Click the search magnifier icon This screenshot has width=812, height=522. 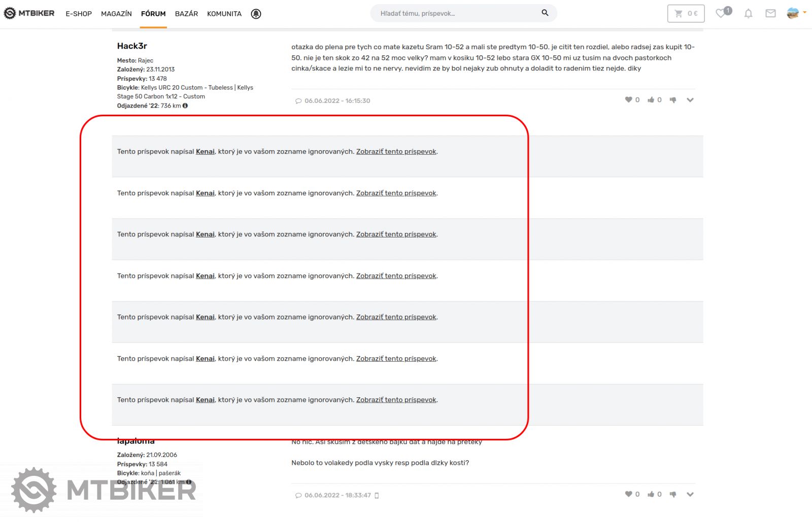tap(545, 13)
